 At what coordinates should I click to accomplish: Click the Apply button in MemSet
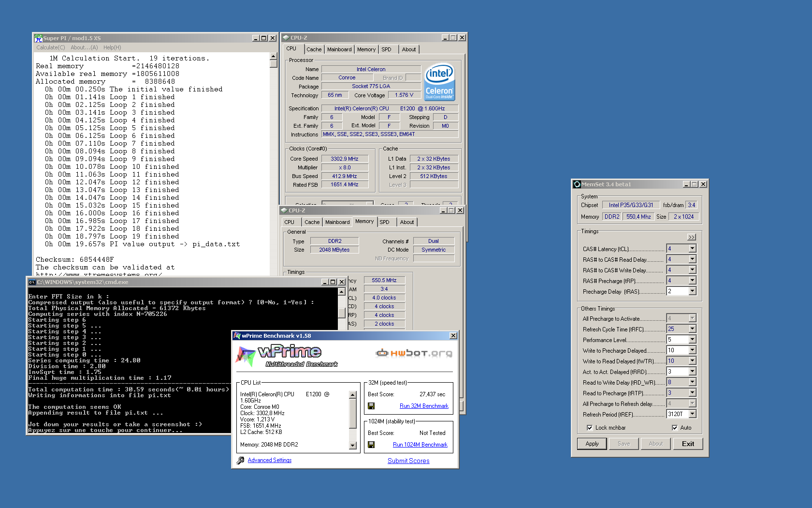(592, 444)
